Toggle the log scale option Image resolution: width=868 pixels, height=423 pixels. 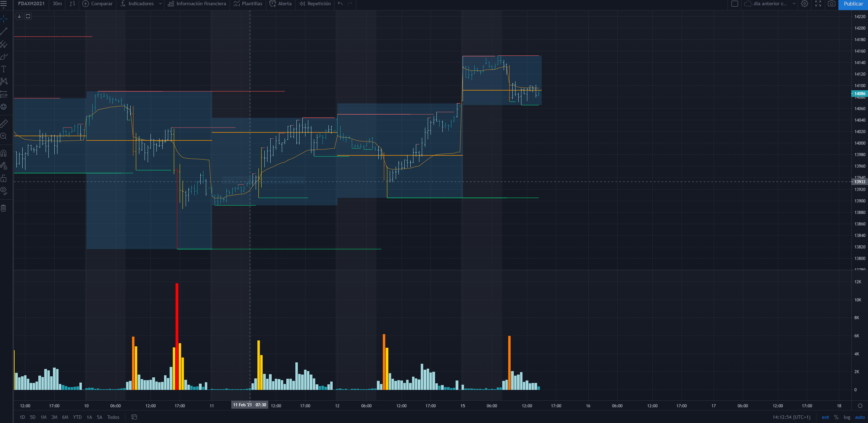(847, 417)
